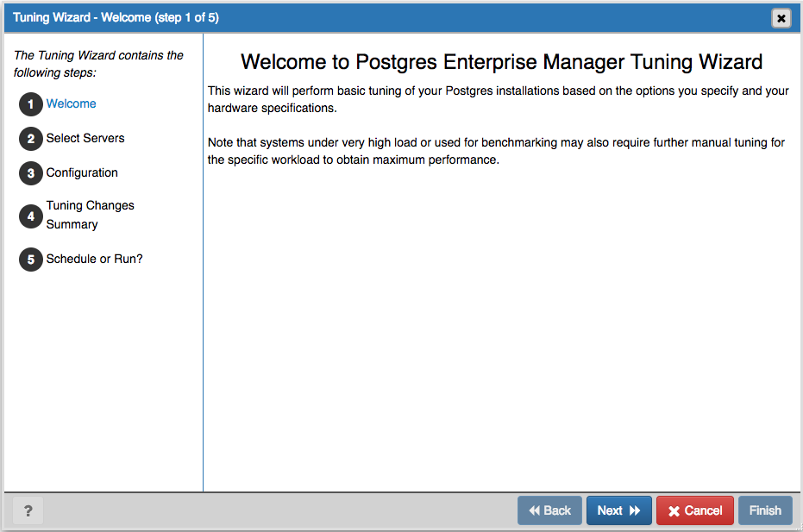Open help with the question mark button

coord(28,510)
